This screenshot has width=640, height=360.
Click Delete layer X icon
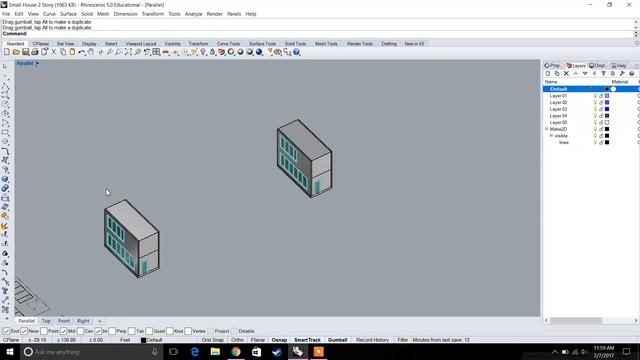pyautogui.click(x=566, y=73)
